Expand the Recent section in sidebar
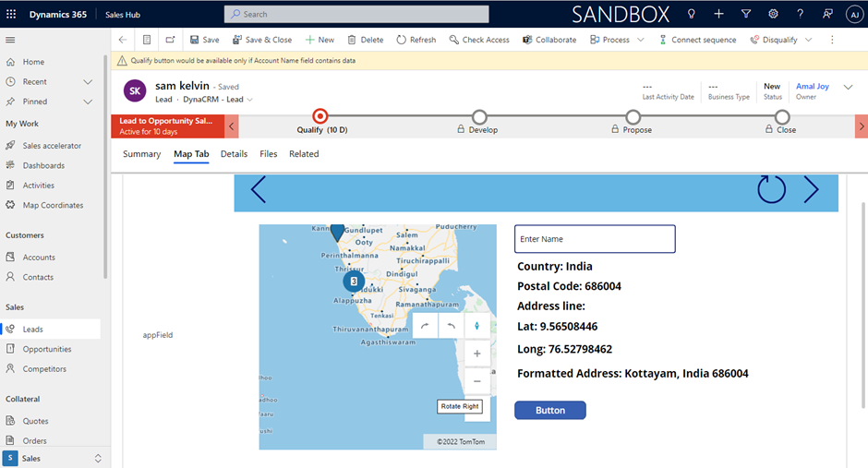Image resolution: width=868 pixels, height=468 pixels. coord(88,82)
